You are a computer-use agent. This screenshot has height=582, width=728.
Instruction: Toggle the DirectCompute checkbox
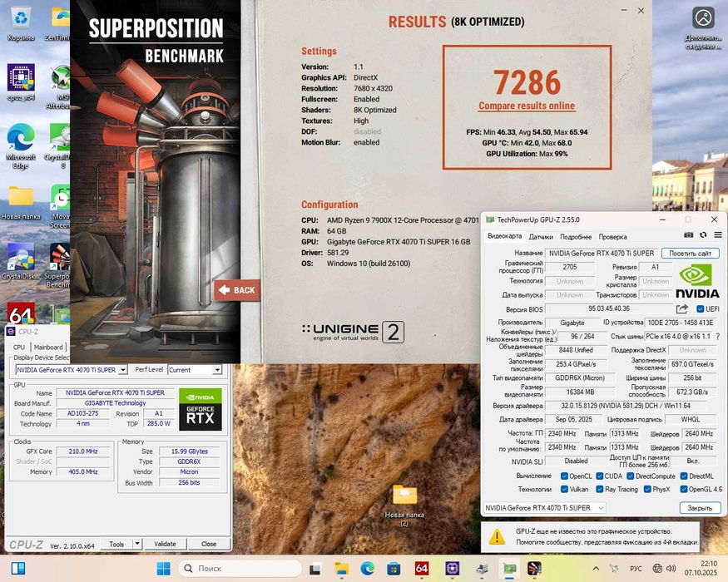click(630, 476)
